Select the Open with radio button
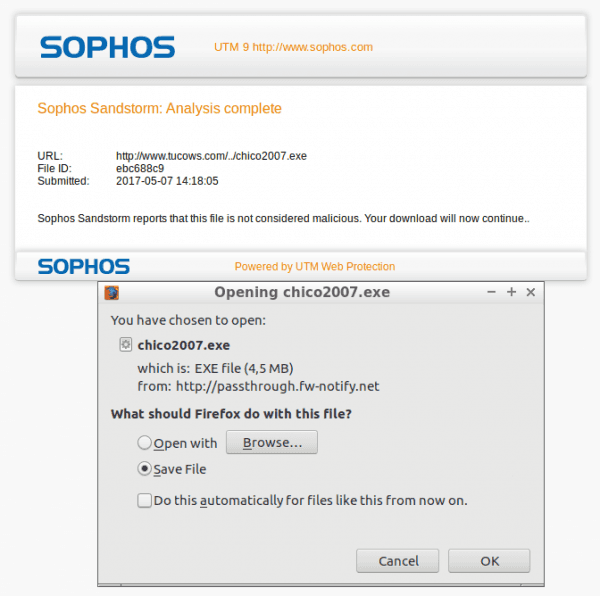This screenshot has width=600, height=596. coord(145,443)
